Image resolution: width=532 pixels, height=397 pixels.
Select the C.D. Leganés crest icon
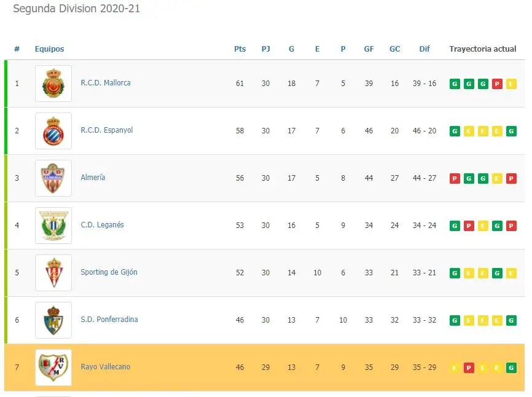click(53, 226)
